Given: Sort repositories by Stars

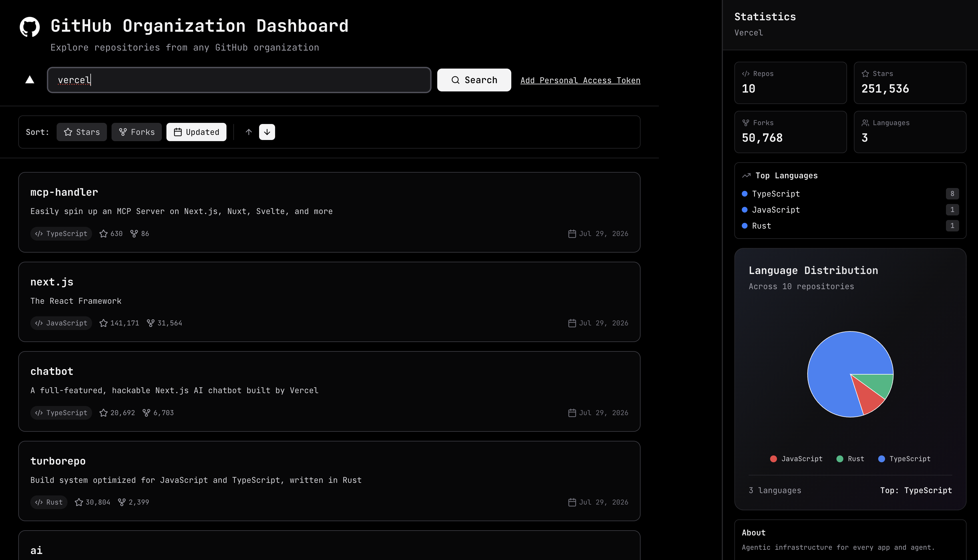Looking at the screenshot, I should click(81, 132).
